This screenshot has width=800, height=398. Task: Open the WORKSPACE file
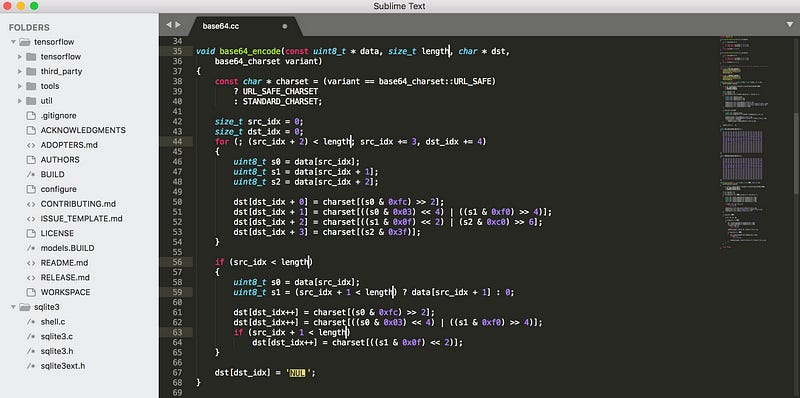(x=65, y=292)
